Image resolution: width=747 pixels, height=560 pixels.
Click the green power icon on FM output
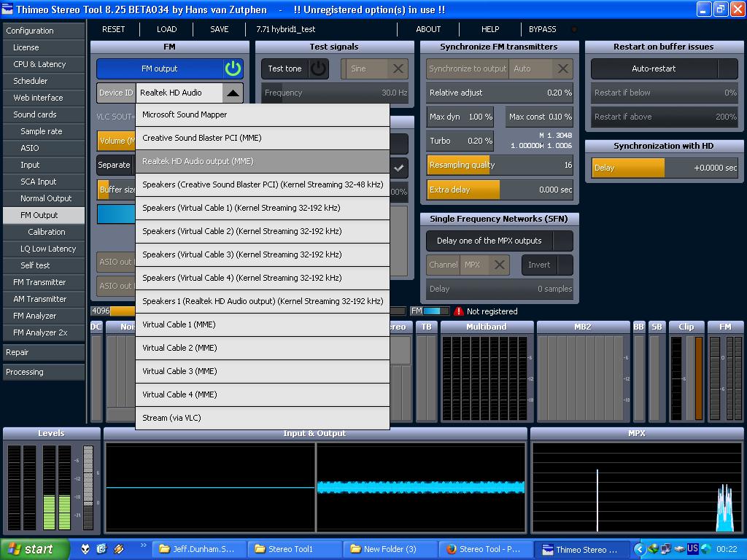(233, 69)
